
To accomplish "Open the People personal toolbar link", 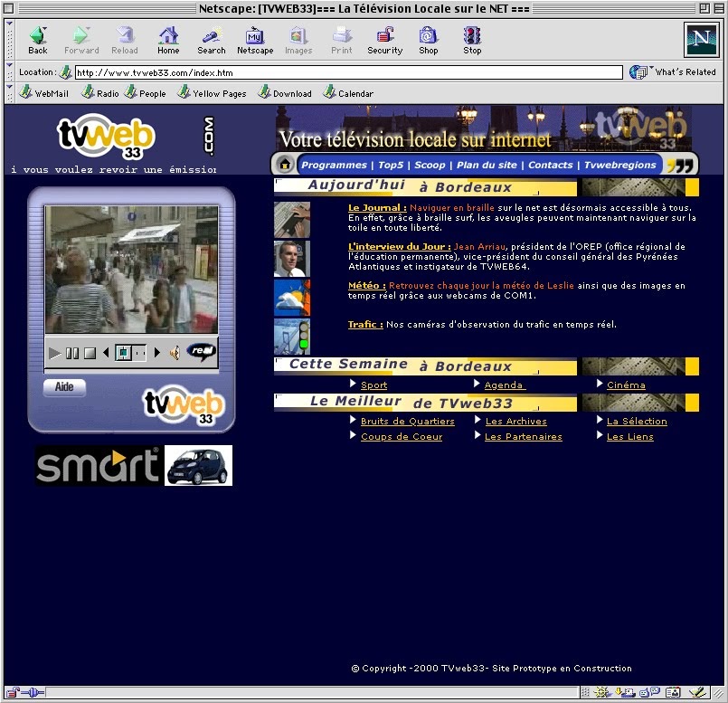I will pos(146,93).
